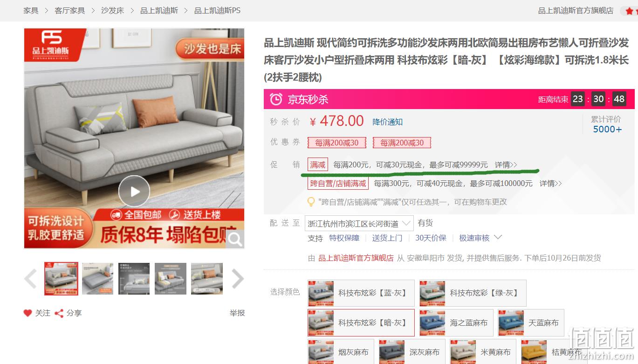Expand 满减 promotion 详情 details
Image resolution: width=638 pixels, height=364 pixels.
click(506, 165)
